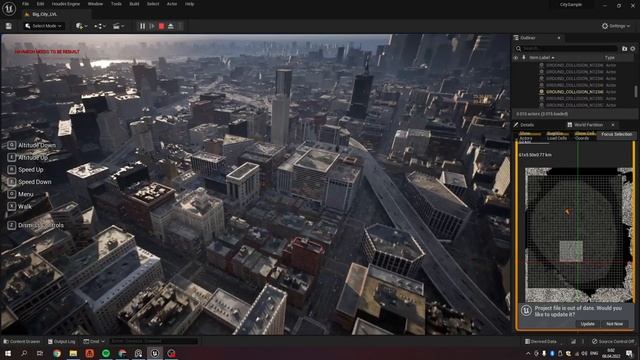Open the add content (cube plus) dropdown

pos(81,26)
